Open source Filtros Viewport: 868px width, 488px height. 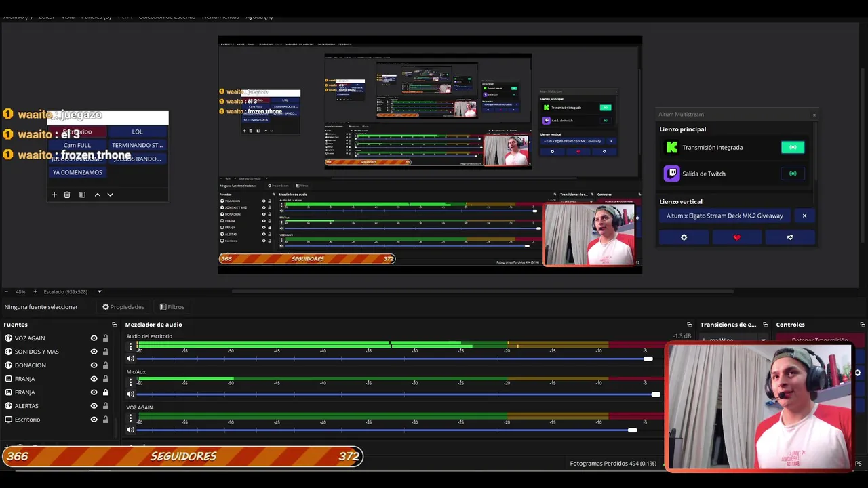[x=172, y=307]
